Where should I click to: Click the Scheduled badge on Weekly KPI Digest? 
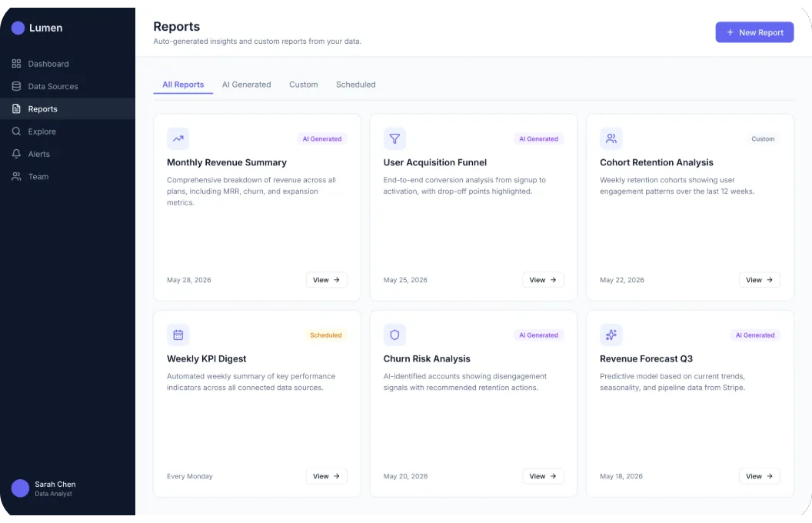coord(326,335)
